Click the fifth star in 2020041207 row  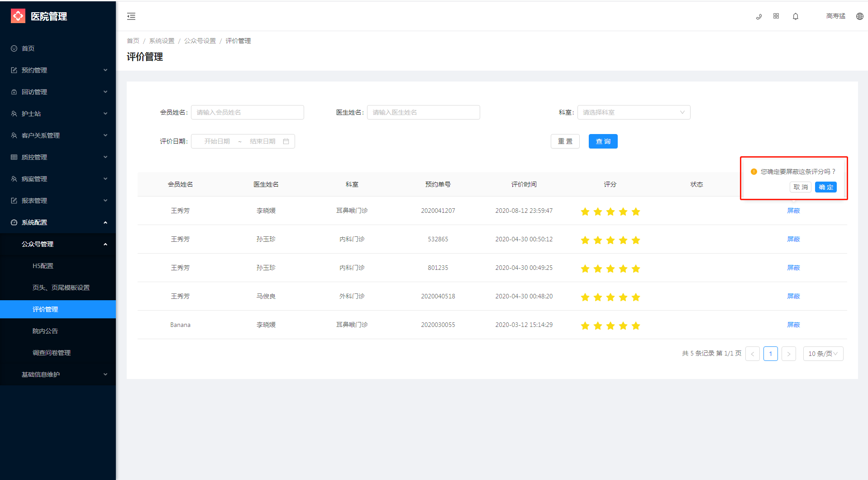[x=636, y=211]
